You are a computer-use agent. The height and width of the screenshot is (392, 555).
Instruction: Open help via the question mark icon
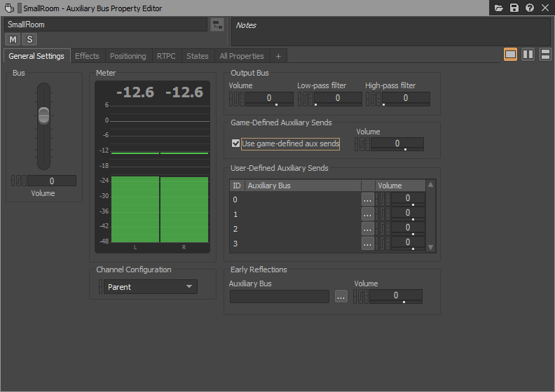530,8
